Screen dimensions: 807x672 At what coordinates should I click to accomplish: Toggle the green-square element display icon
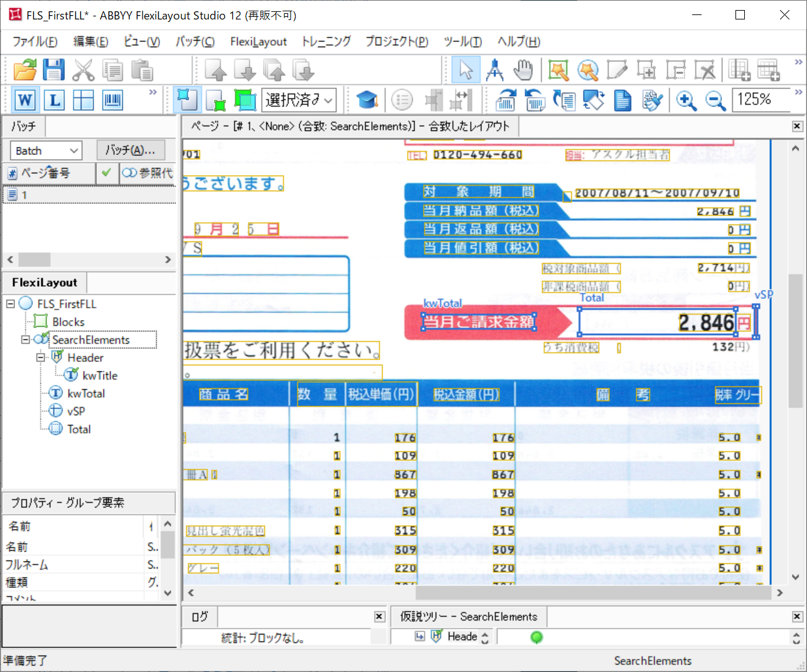coord(216,100)
